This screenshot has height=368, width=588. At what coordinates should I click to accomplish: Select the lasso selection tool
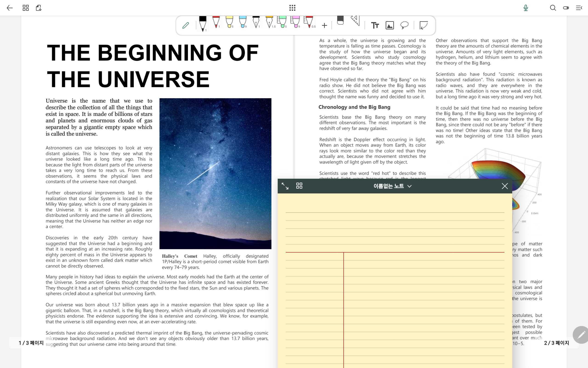404,25
